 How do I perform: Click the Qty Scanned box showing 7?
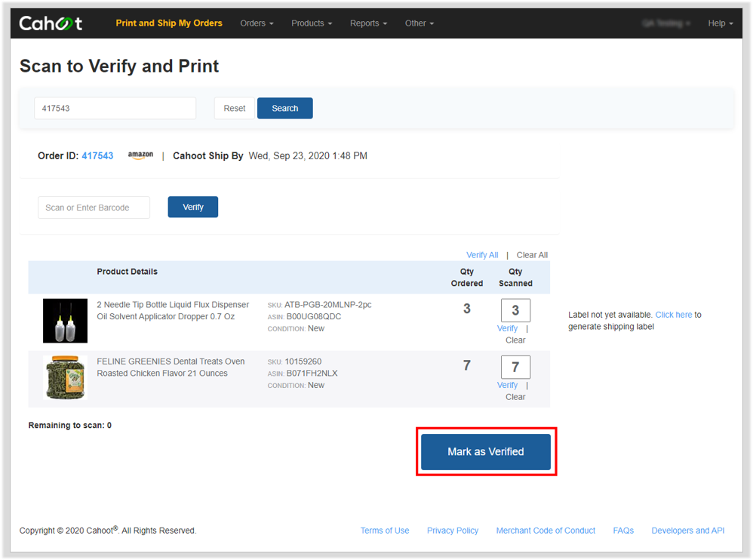click(x=515, y=367)
